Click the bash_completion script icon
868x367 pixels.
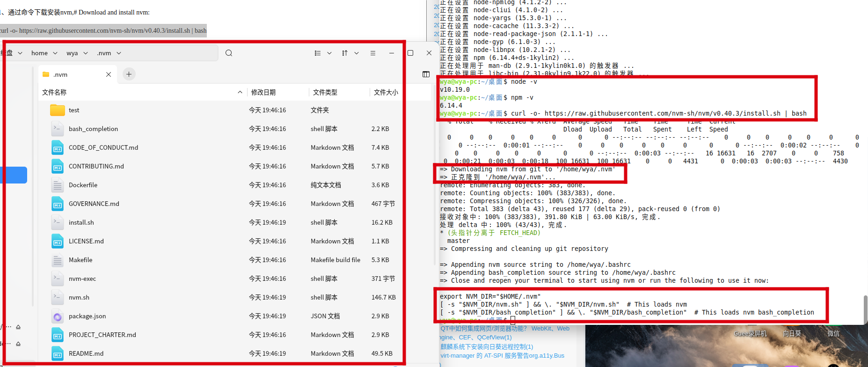pyautogui.click(x=58, y=129)
